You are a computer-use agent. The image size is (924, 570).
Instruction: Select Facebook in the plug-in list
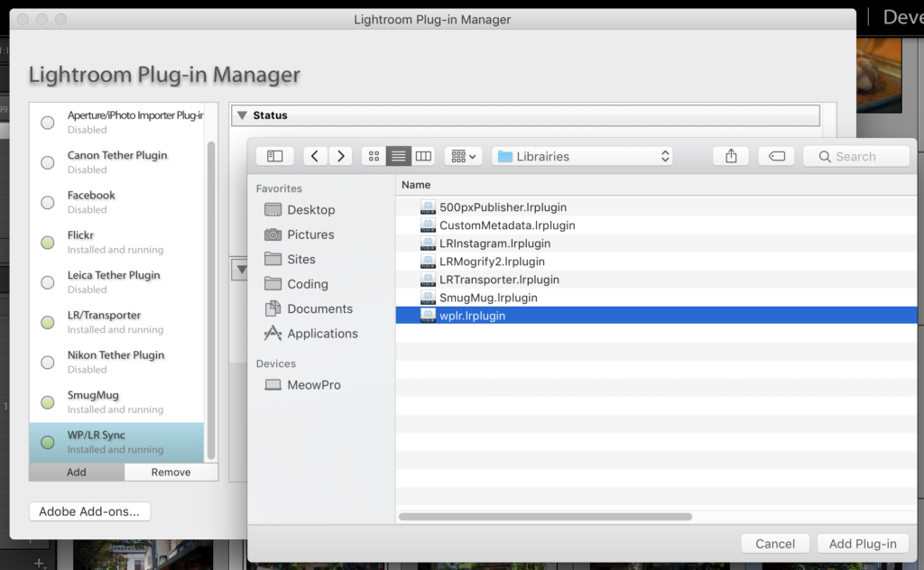(x=116, y=203)
